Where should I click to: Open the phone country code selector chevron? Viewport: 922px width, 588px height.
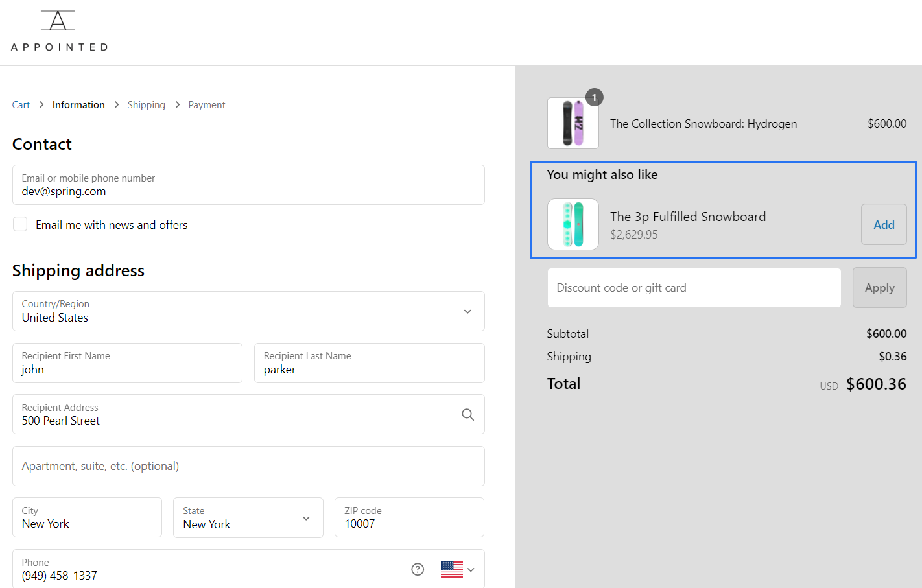[x=471, y=569]
